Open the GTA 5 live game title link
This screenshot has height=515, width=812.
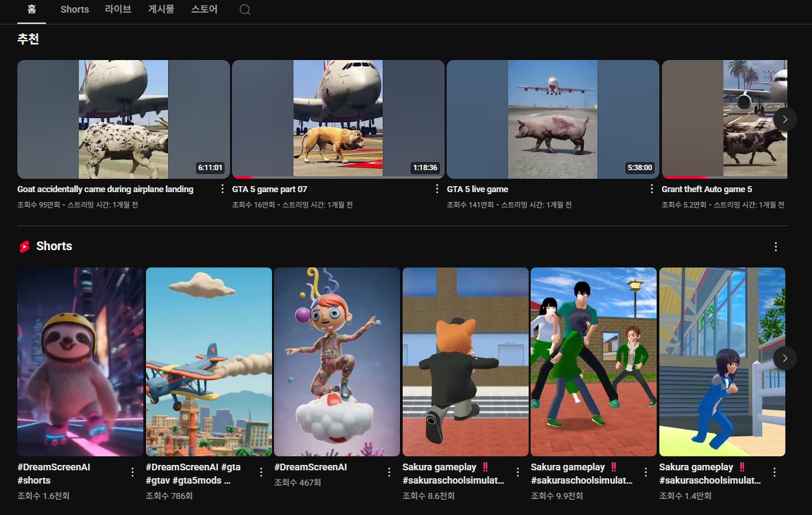[477, 189]
